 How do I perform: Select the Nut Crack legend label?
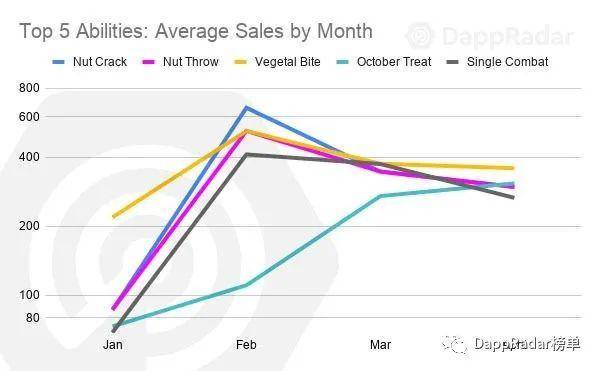pos(100,62)
